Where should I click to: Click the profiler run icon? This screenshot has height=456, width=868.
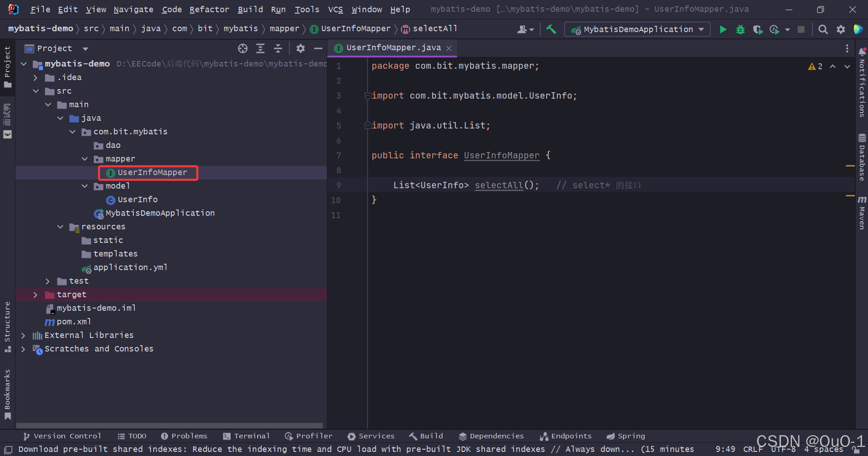pyautogui.click(x=774, y=29)
